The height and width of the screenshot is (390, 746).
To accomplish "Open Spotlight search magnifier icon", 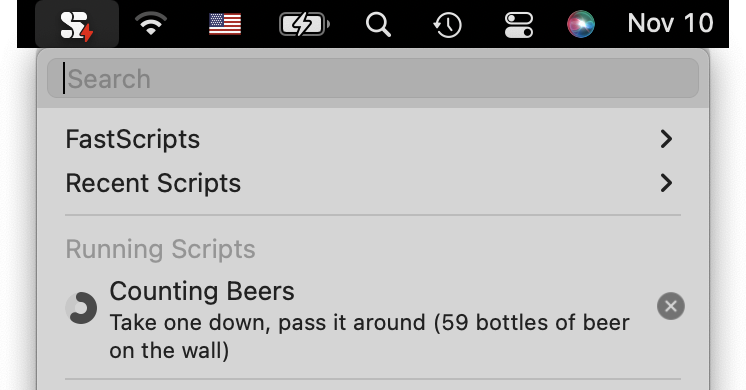I will pyautogui.click(x=378, y=24).
